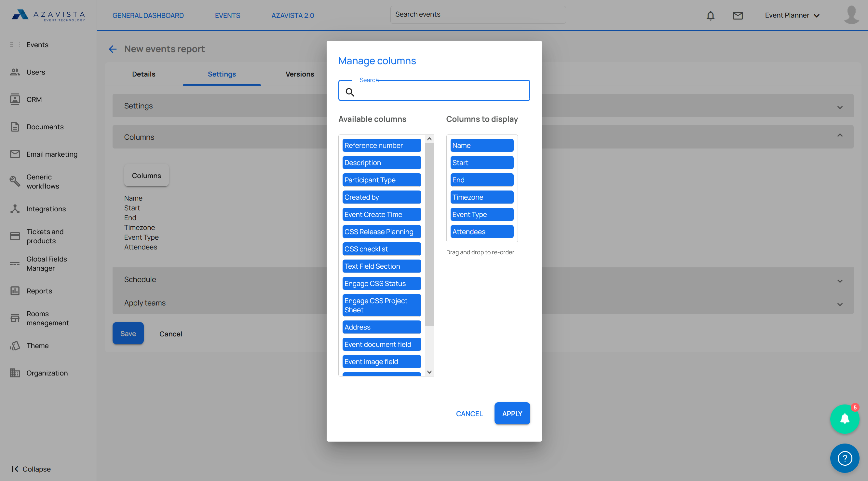Select Text Field Section column
This screenshot has width=868, height=481.
coord(382,266)
